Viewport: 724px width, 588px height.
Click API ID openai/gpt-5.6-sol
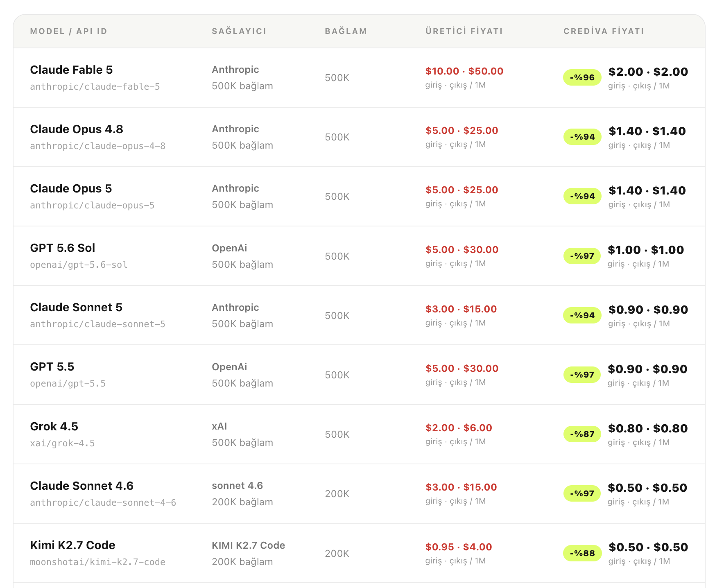click(79, 265)
